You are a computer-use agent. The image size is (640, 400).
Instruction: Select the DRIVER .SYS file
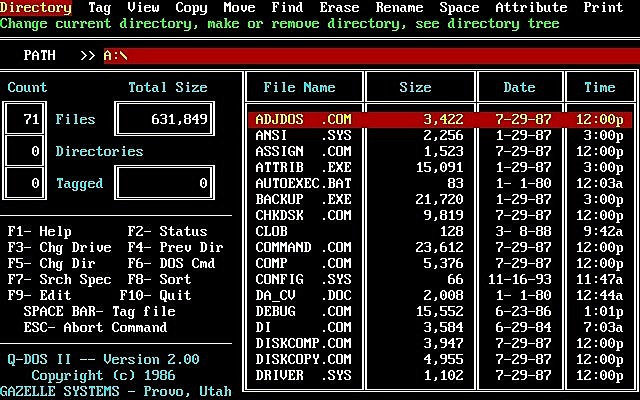[440, 375]
